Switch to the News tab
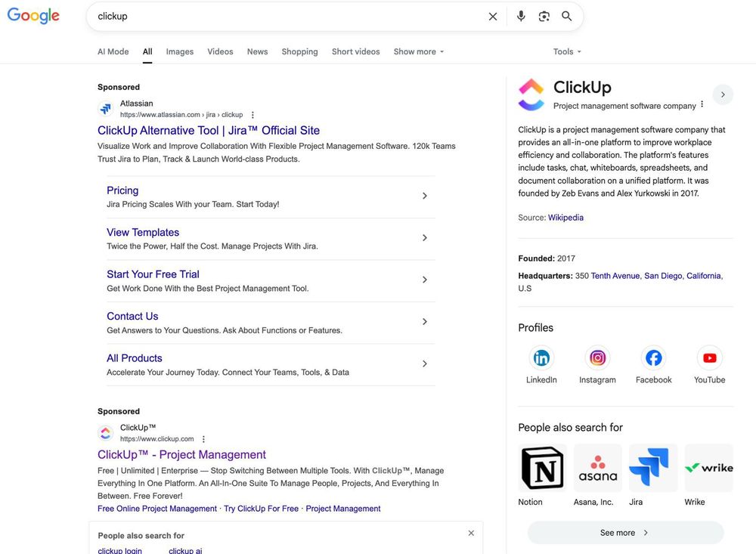The height and width of the screenshot is (554, 756). point(258,51)
